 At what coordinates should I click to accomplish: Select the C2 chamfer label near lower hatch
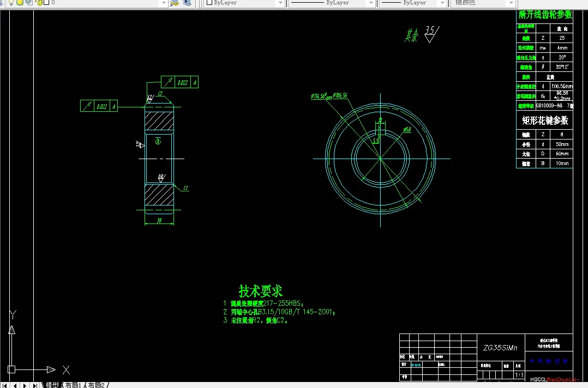click(x=185, y=188)
